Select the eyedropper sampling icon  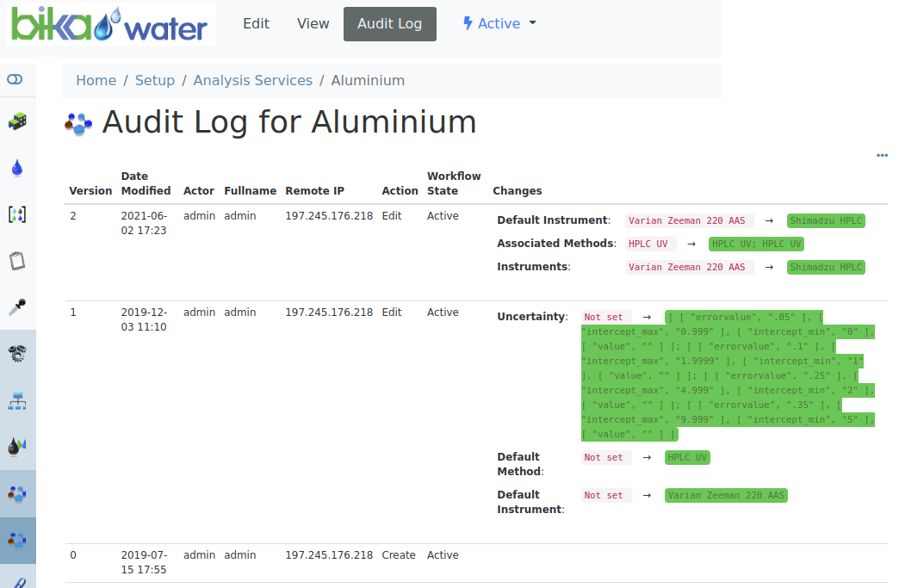[17, 306]
